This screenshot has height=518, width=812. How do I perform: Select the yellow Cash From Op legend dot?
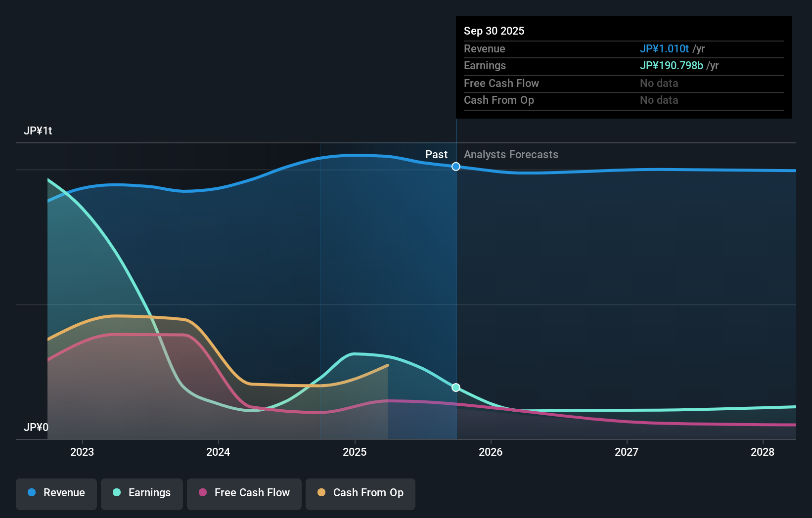[321, 493]
